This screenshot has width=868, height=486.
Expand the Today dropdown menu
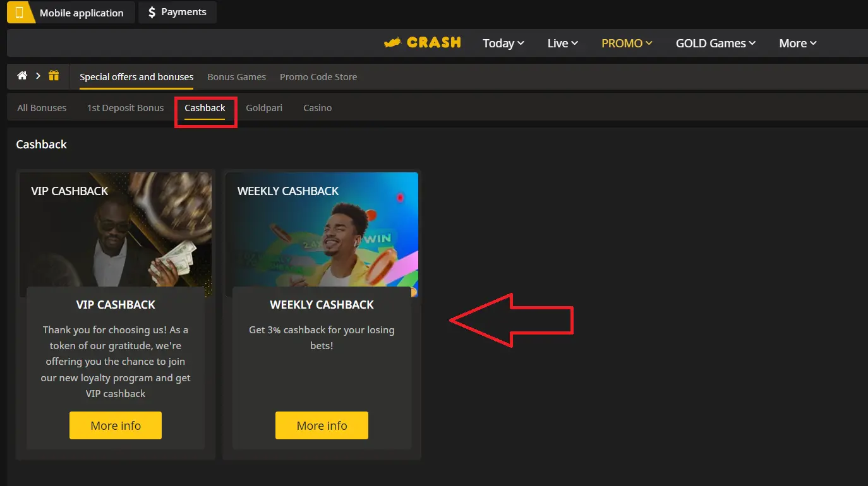pos(503,43)
